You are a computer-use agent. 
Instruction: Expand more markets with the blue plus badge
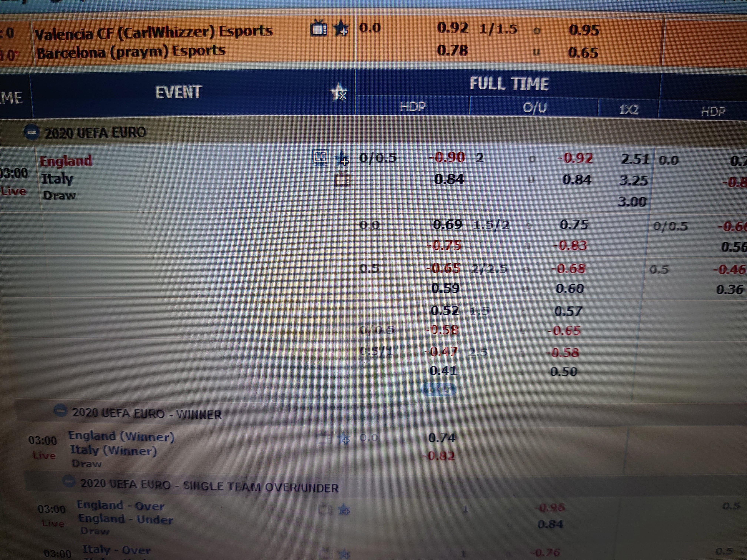click(x=439, y=390)
